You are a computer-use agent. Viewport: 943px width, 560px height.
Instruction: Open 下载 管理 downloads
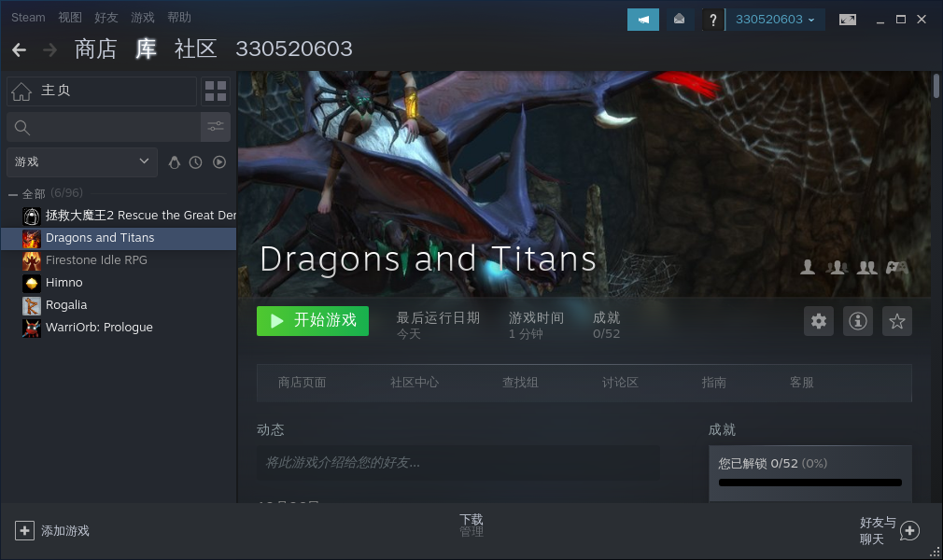pyautogui.click(x=471, y=525)
